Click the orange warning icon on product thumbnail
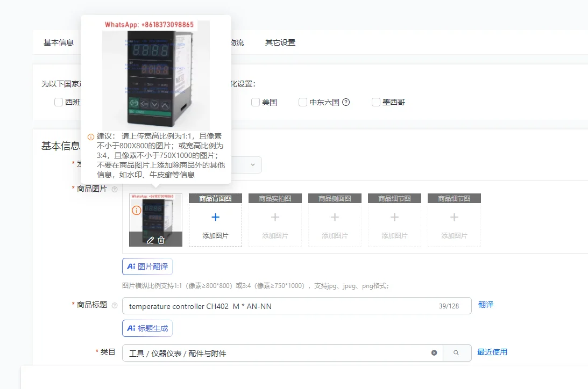Image resolution: width=588 pixels, height=389 pixels. point(137,211)
